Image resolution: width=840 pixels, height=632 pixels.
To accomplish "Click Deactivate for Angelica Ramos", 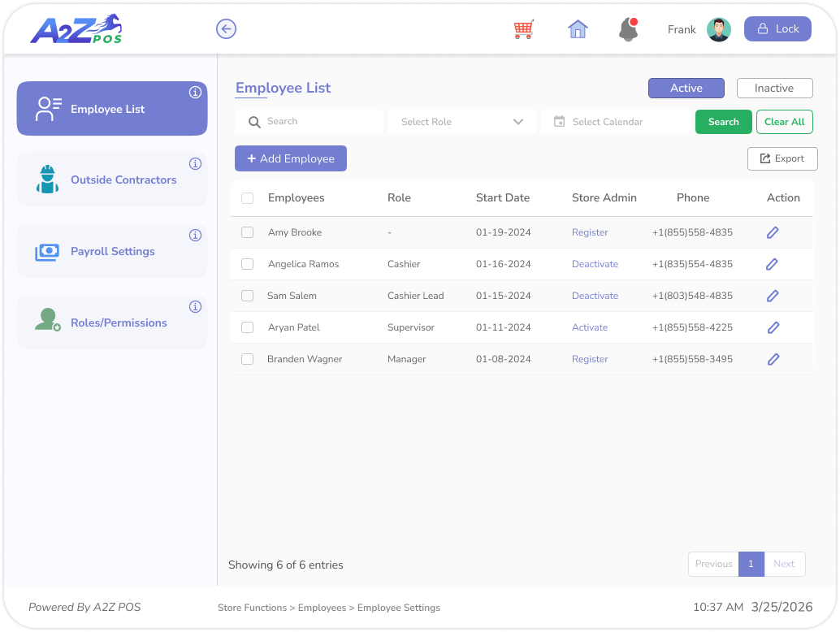I will (595, 264).
